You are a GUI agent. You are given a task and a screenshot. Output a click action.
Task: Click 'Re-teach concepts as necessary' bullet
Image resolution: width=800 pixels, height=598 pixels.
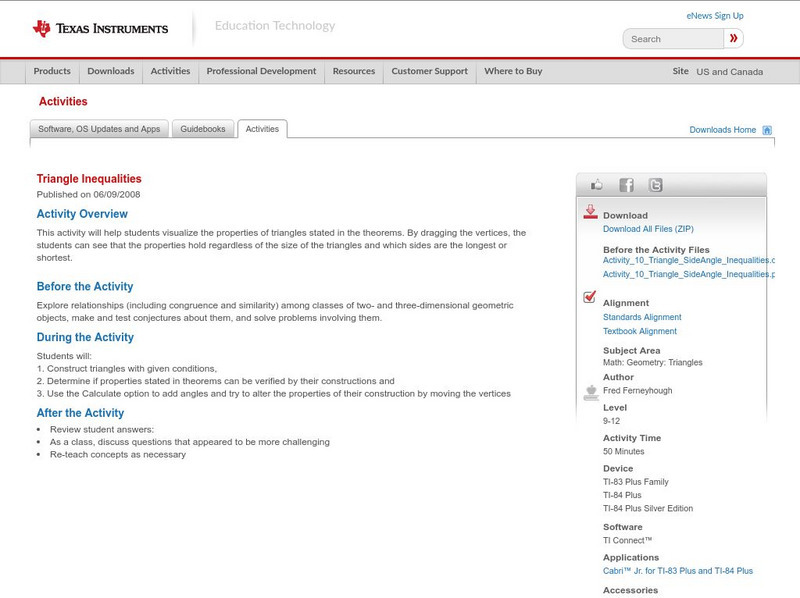118,455
